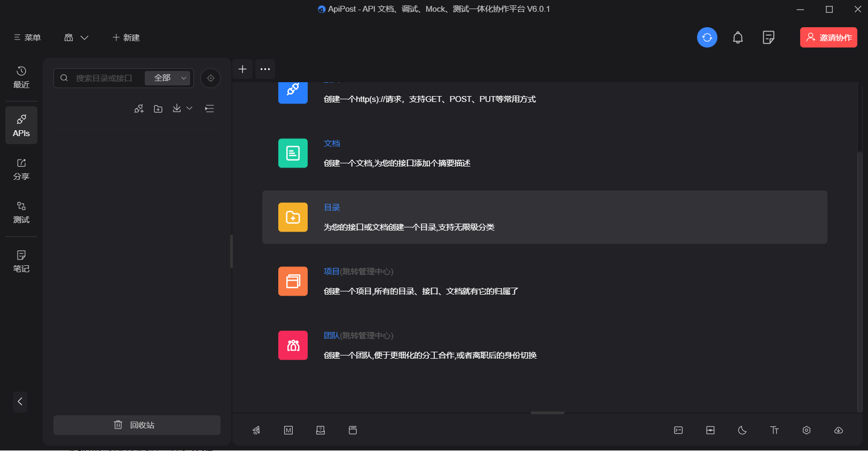Click the window panel icon in bottom bar
Image resolution: width=868 pixels, height=451 pixels.
[353, 430]
